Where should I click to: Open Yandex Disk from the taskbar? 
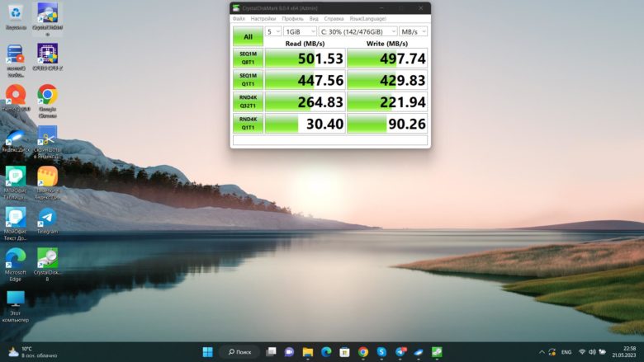419,352
